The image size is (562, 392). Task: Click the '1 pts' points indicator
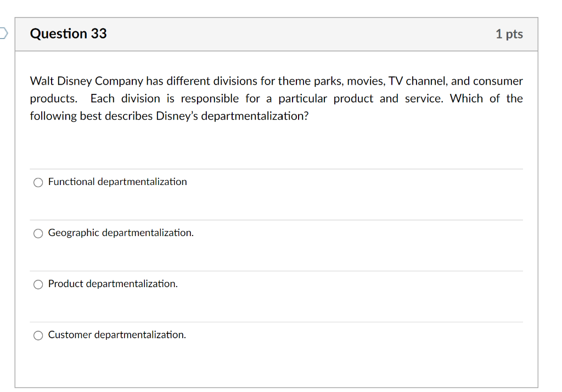(x=509, y=34)
